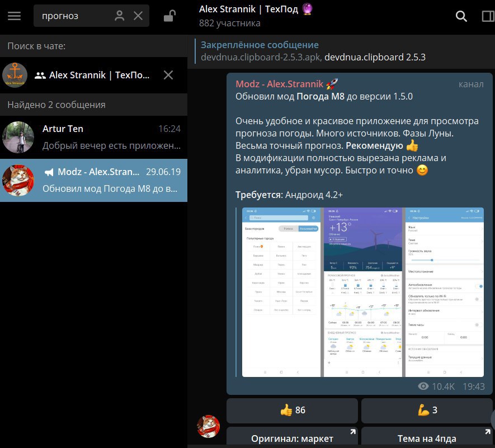
Task: Click message time 19:43
Action: coord(474,386)
